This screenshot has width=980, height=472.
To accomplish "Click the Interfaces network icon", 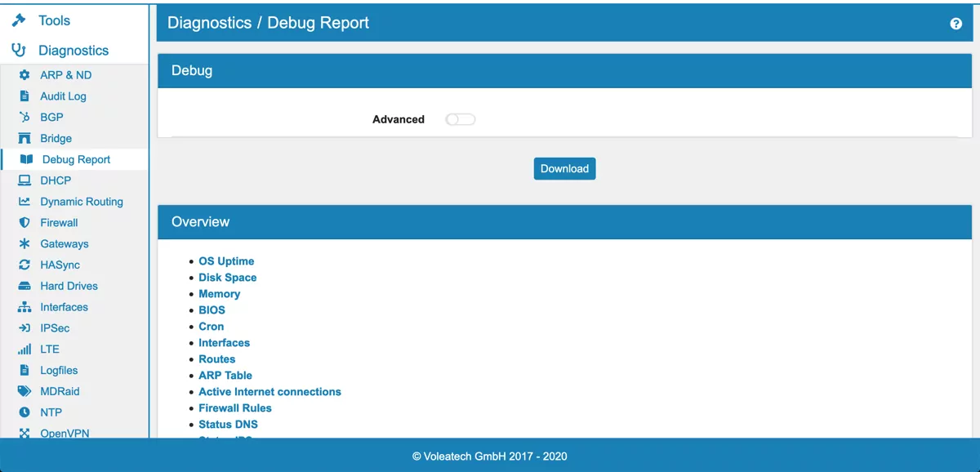I will point(25,306).
